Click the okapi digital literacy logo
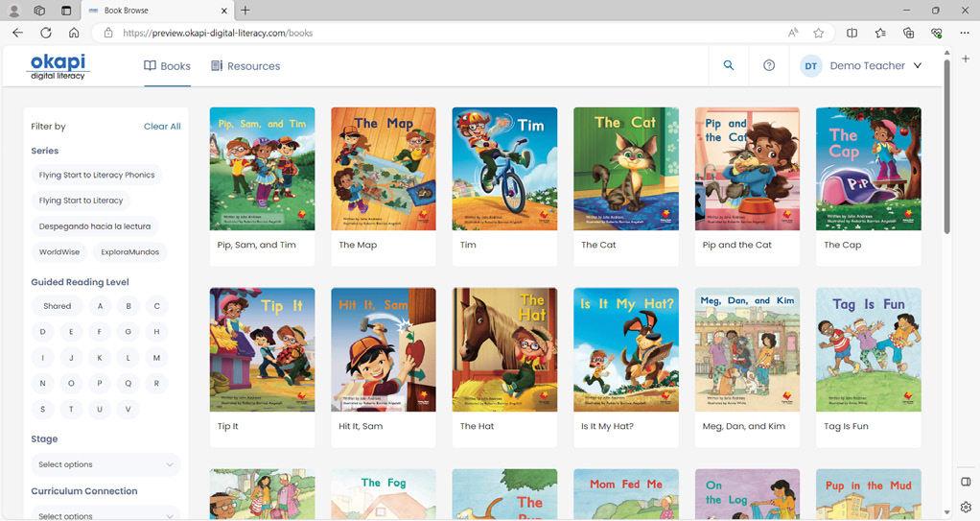 58,66
